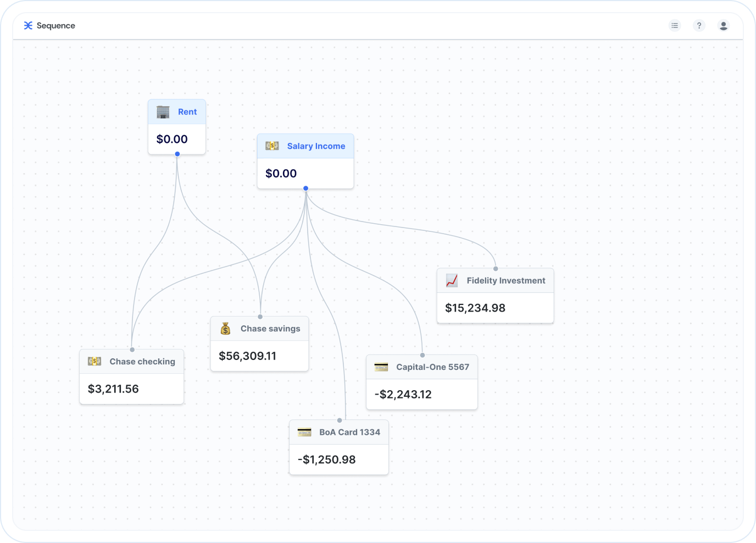Select the Salary Income node title

pos(316,146)
